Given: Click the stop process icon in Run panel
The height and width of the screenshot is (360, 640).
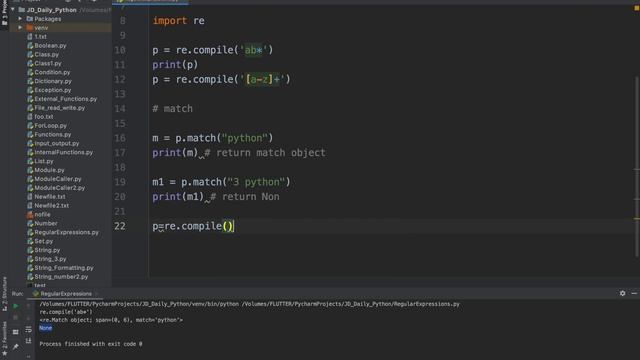Looking at the screenshot, I should coord(16,317).
